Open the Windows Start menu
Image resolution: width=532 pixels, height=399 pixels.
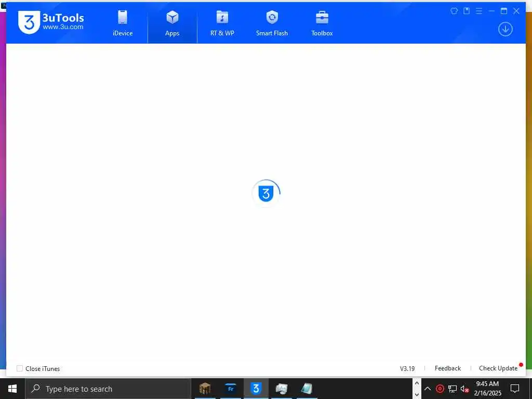[x=12, y=389]
